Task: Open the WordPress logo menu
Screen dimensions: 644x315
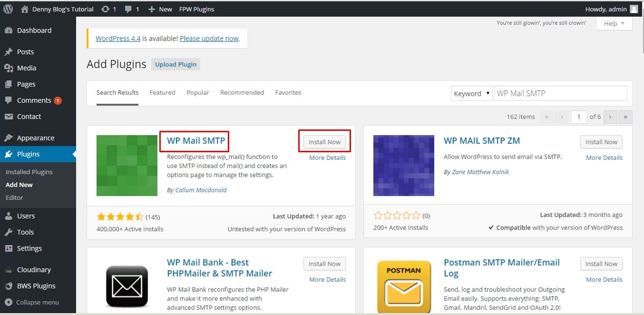Action: [x=8, y=9]
